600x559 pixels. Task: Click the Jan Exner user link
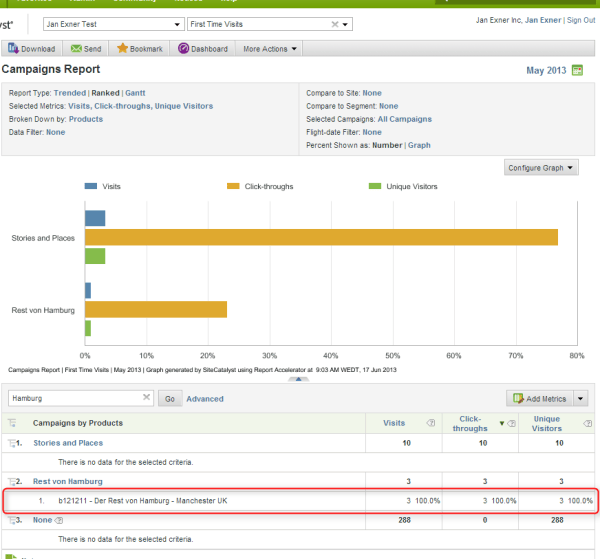(543, 20)
